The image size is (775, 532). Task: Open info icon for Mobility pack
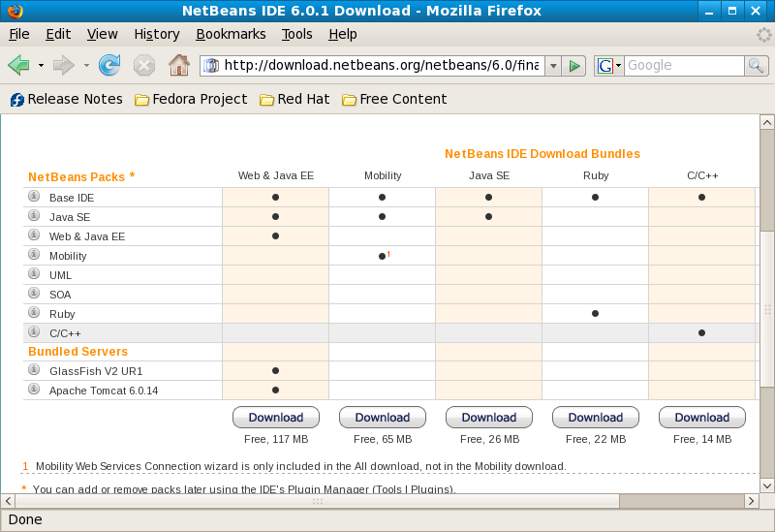(34, 254)
